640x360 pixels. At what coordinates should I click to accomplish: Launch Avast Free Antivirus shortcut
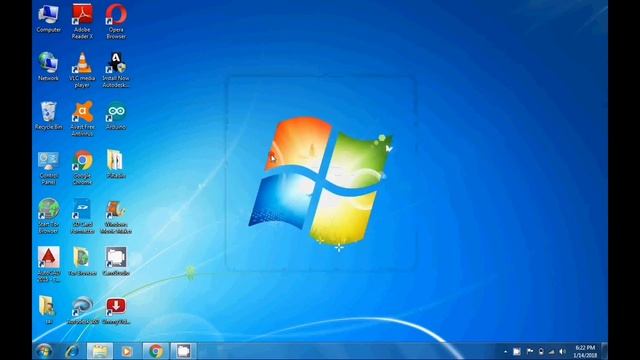pyautogui.click(x=82, y=118)
